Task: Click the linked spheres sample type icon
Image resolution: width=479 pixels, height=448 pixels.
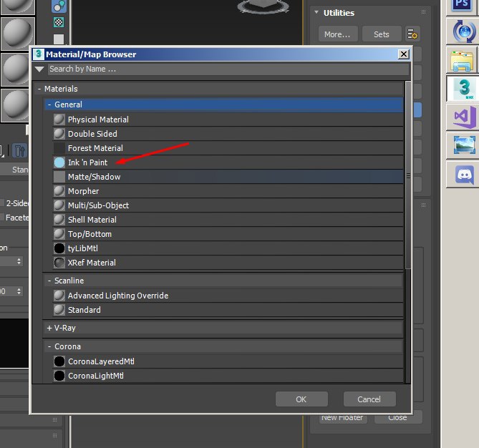Action: [x=59, y=6]
